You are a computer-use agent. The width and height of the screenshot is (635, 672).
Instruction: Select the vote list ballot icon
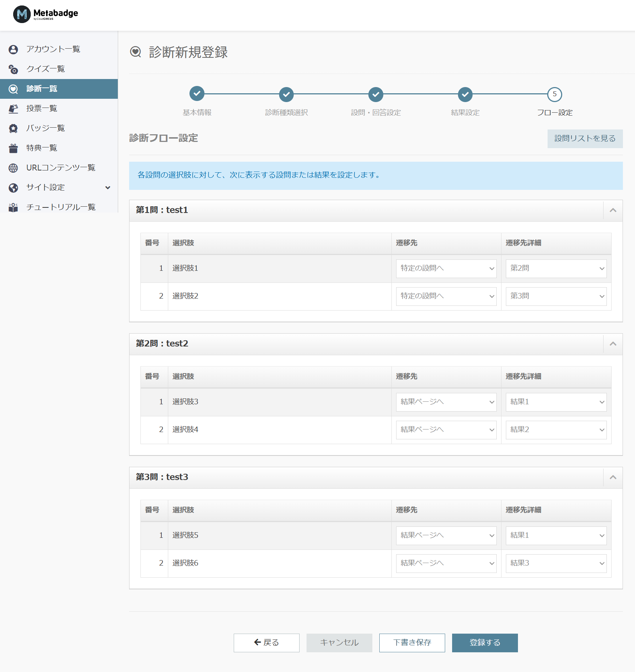pyautogui.click(x=13, y=109)
